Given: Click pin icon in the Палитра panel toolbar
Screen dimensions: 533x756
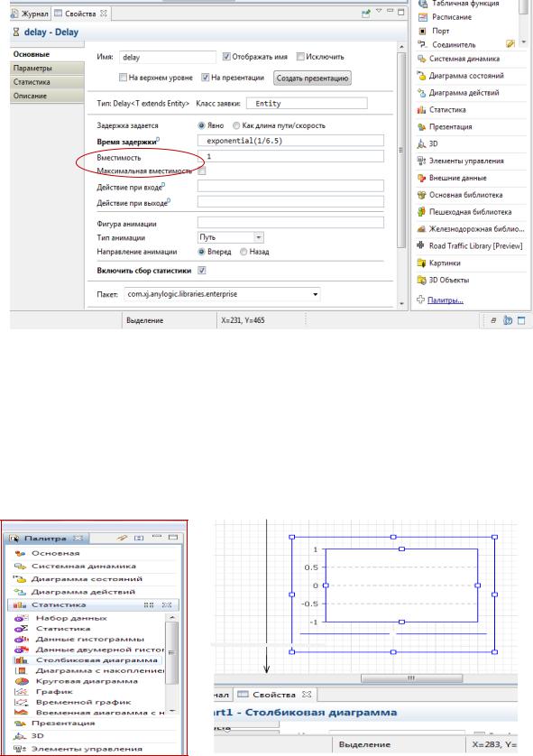Looking at the screenshot, I should pyautogui.click(x=123, y=538).
